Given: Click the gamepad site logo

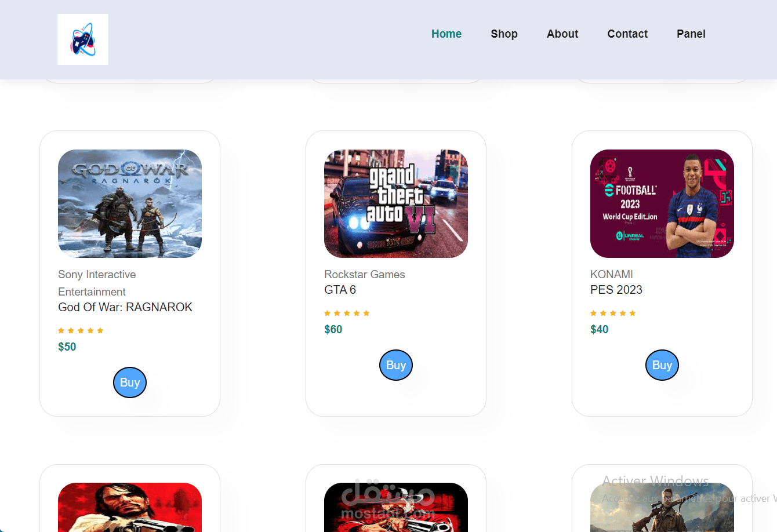Looking at the screenshot, I should [x=83, y=39].
